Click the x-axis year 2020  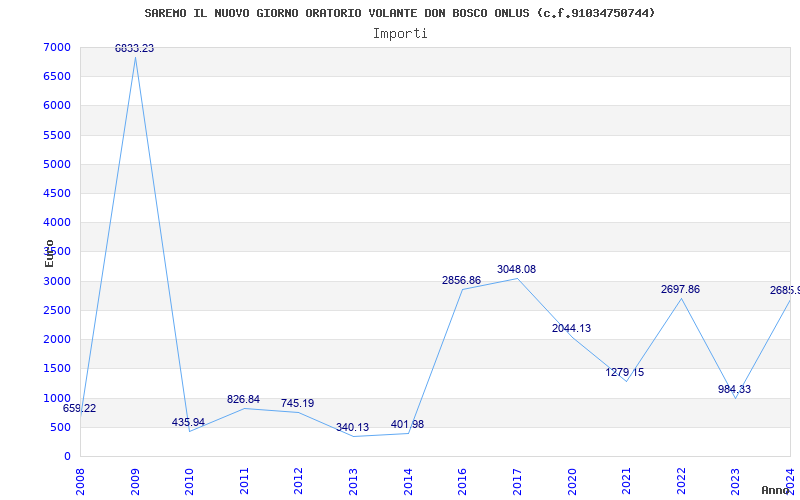point(571,482)
